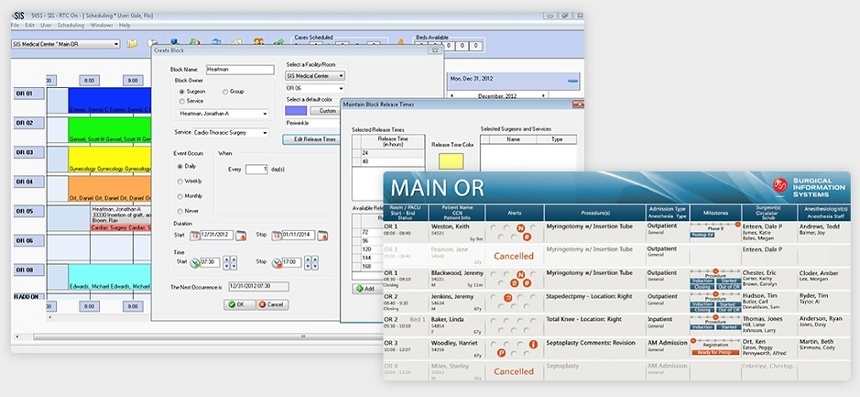Open calendar icon left of Stop date 01/11/2014

click(x=276, y=236)
